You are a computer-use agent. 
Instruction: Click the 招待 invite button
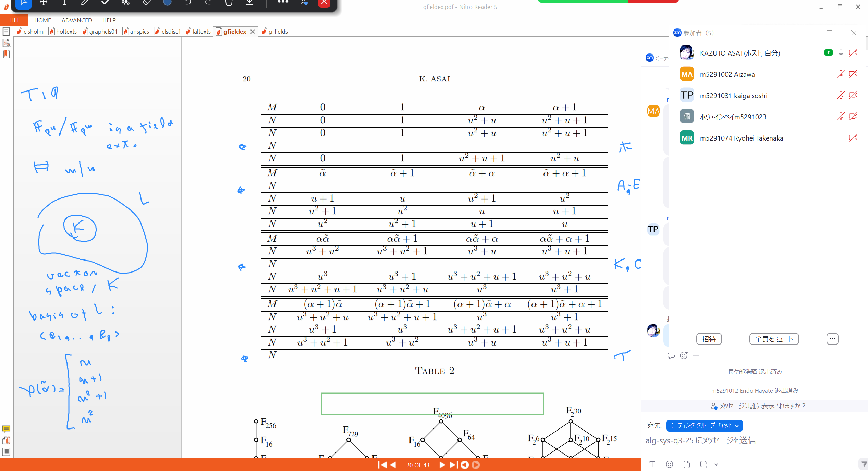(709, 339)
